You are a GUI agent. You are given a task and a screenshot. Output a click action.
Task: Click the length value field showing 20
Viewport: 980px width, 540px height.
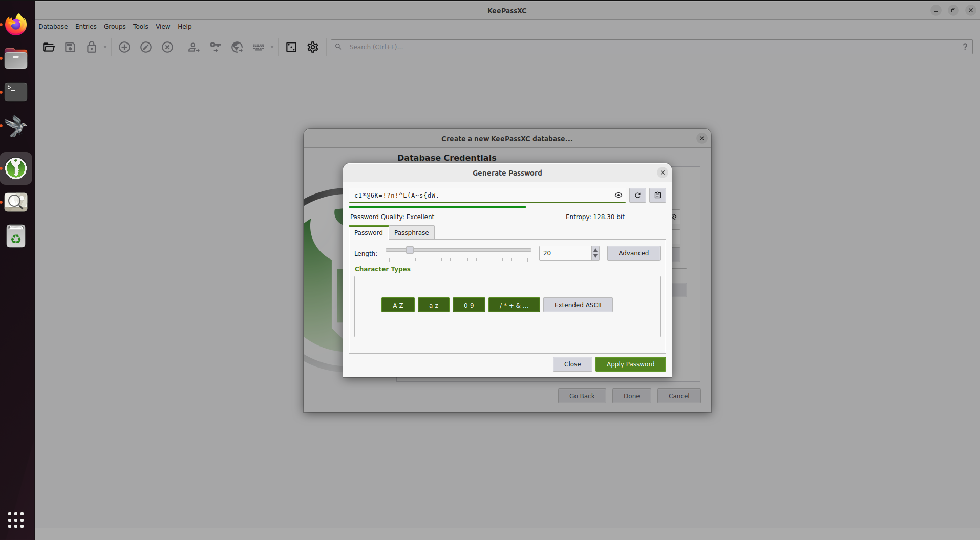tap(565, 253)
